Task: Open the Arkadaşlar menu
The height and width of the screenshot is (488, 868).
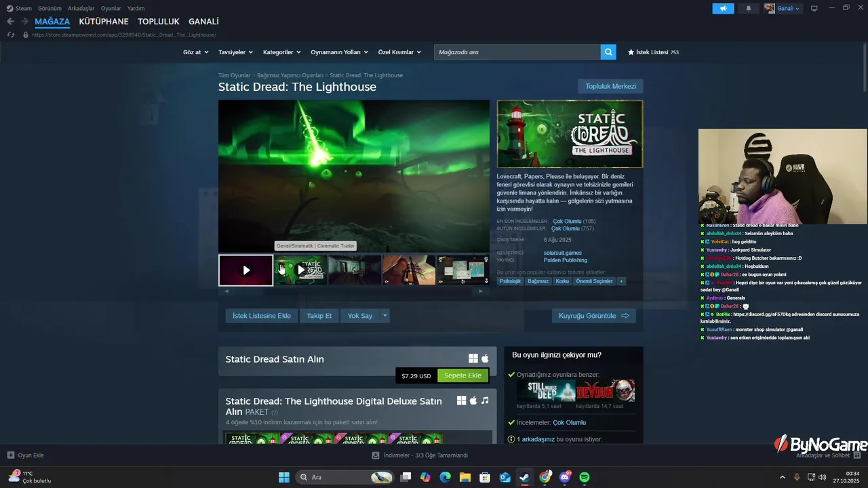Action: click(81, 8)
